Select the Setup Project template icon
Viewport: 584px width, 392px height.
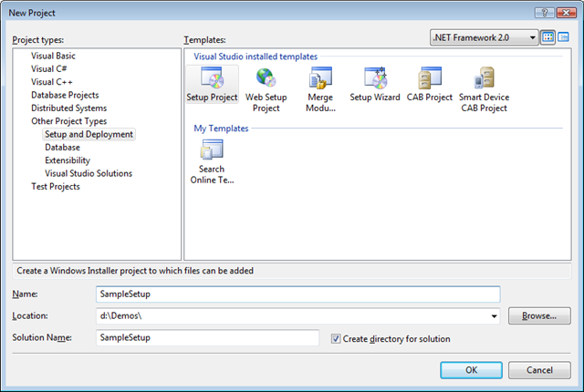pyautogui.click(x=212, y=84)
